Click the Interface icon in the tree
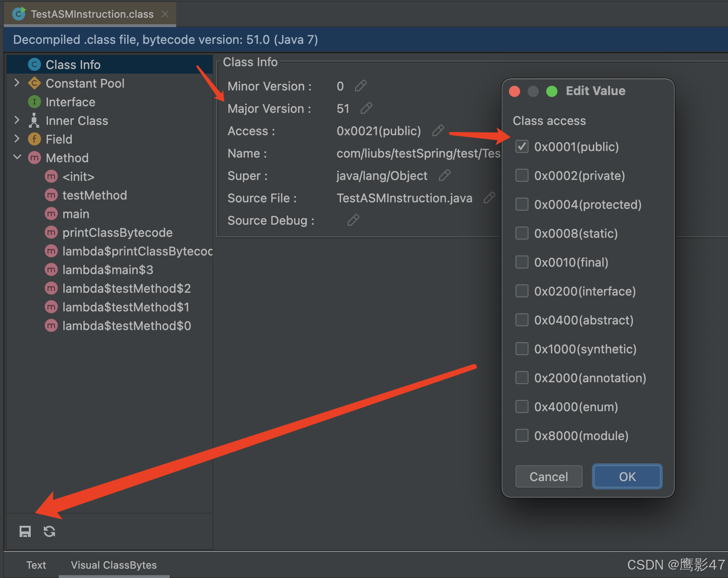 point(34,102)
